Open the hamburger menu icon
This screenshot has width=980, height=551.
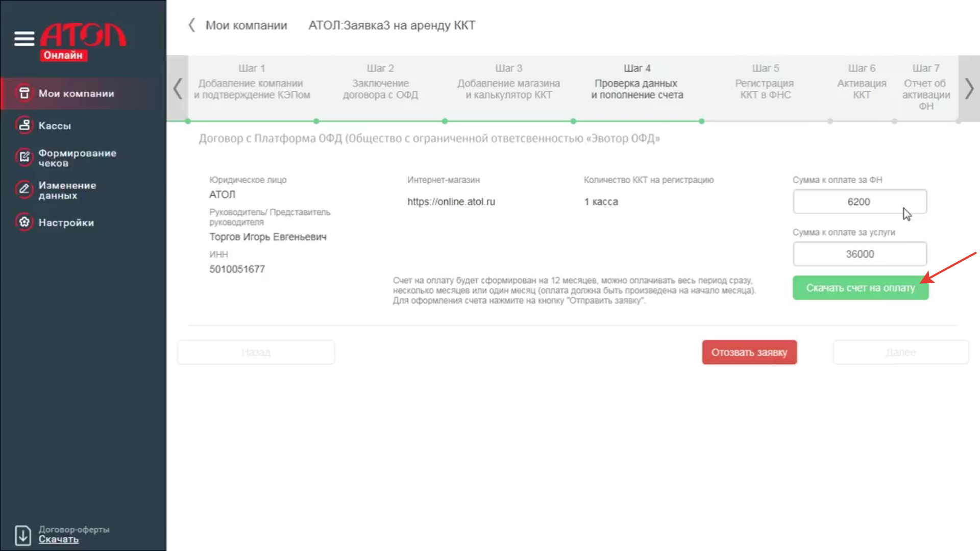click(x=24, y=38)
